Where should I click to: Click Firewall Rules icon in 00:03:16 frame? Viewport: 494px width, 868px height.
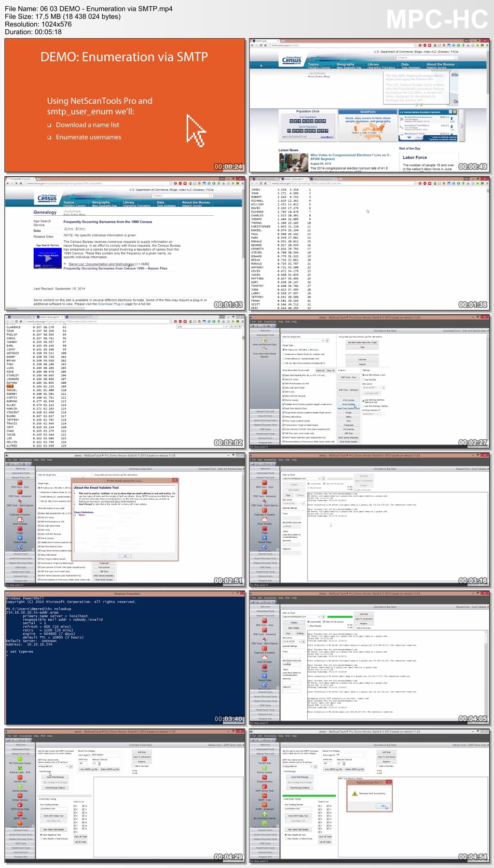(264, 538)
